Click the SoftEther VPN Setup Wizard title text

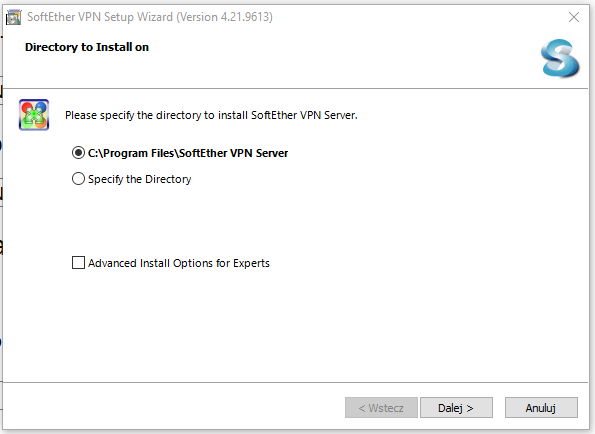[100, 17]
